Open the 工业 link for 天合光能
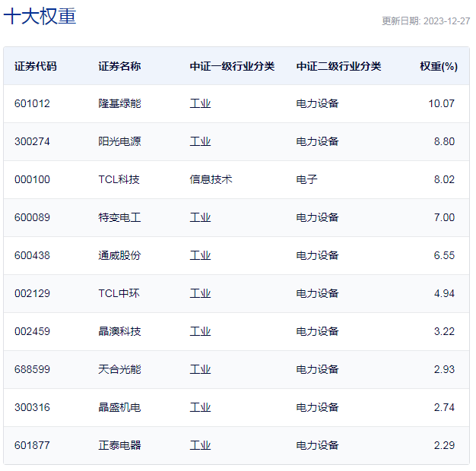 [x=200, y=369]
